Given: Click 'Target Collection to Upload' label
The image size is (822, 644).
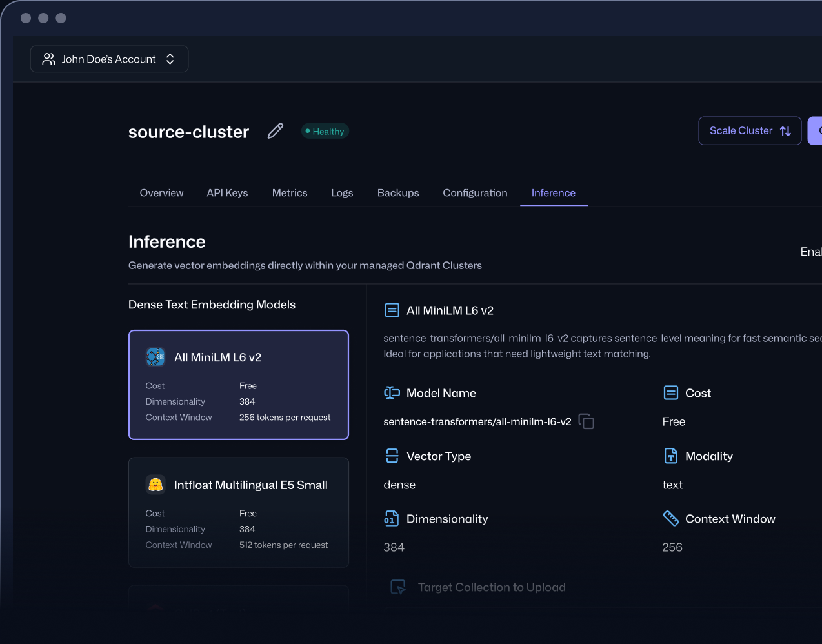Looking at the screenshot, I should [492, 587].
